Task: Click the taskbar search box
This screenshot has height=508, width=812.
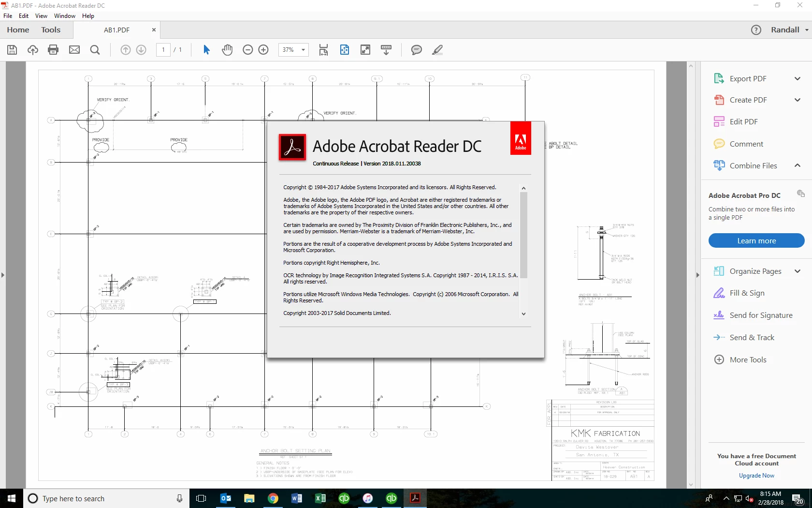Action: [106, 498]
